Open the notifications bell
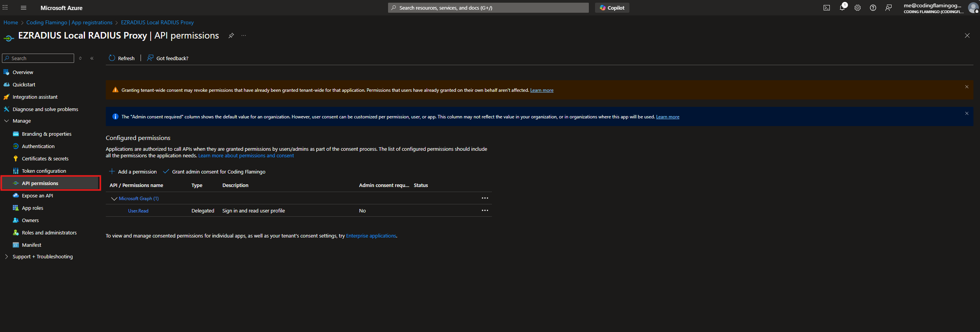Screen dimensions: 980x332 click(x=842, y=8)
